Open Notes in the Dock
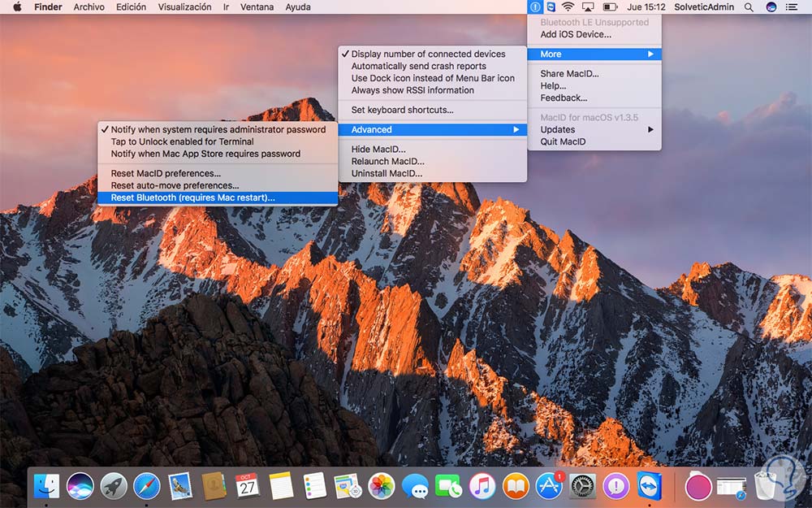 point(281,486)
